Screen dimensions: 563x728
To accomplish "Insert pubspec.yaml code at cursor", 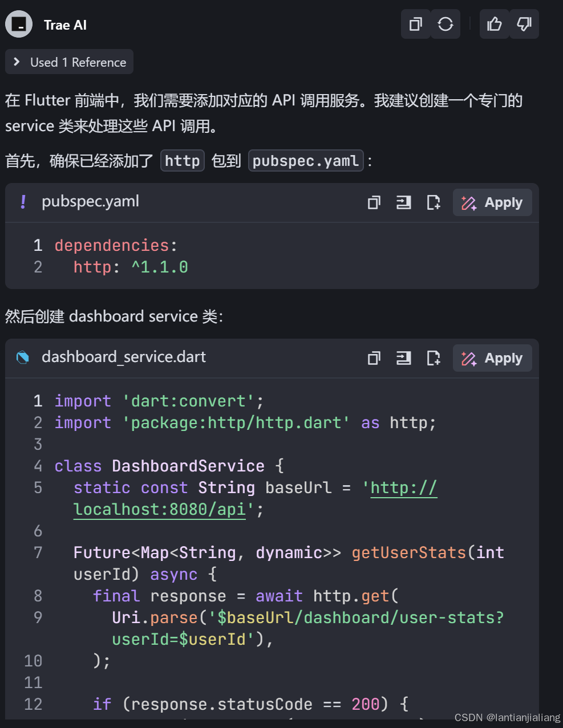I will click(403, 202).
